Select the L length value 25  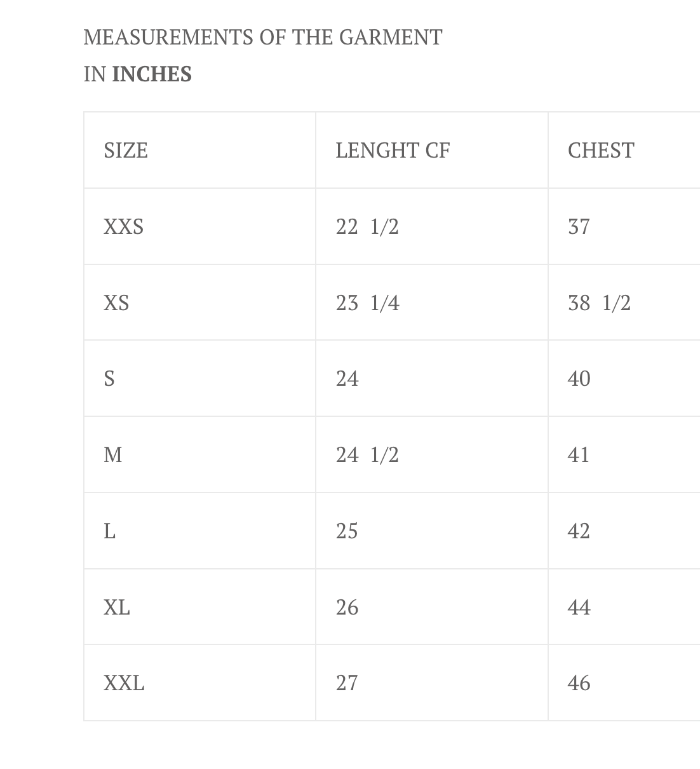tap(347, 531)
